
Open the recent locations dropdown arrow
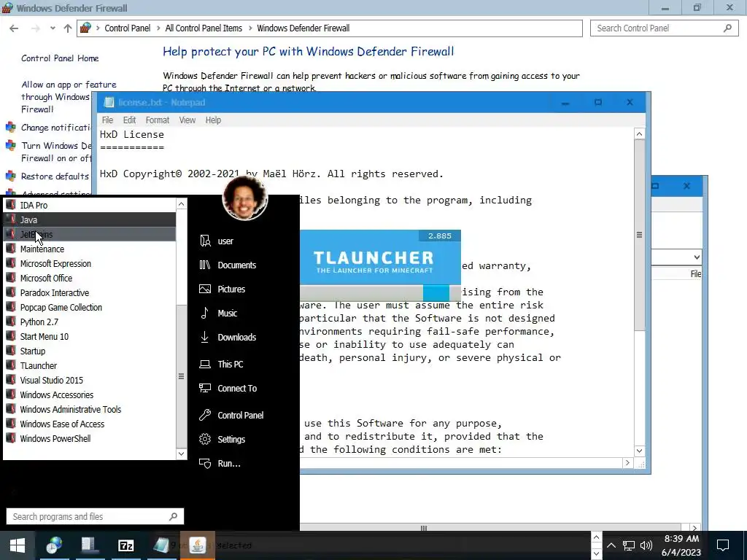[x=53, y=28]
